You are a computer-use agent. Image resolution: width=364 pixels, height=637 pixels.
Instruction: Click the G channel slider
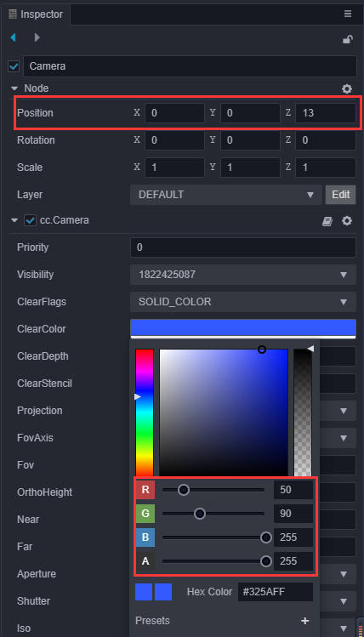pos(213,514)
